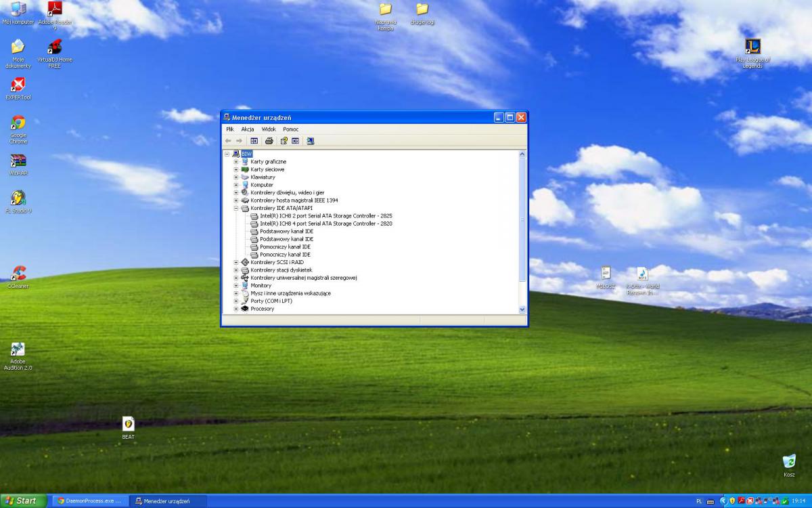Viewport: 812px width, 508px height.
Task: Click the 19:14 system clock
Action: [x=798, y=501]
